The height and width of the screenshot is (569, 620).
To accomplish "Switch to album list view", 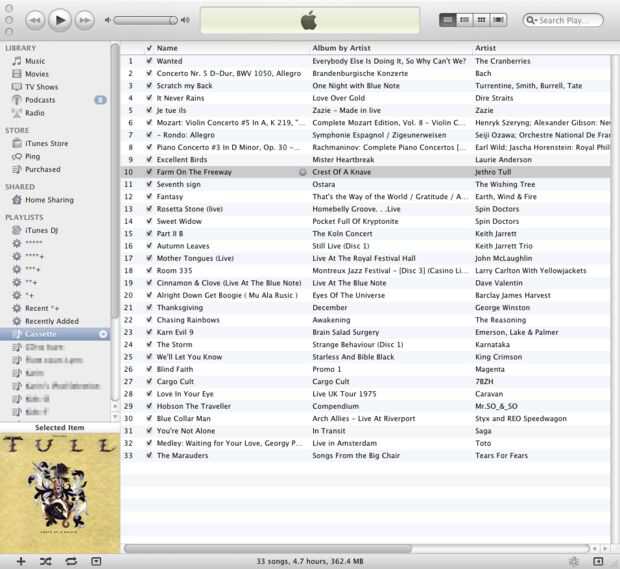I will click(465, 20).
